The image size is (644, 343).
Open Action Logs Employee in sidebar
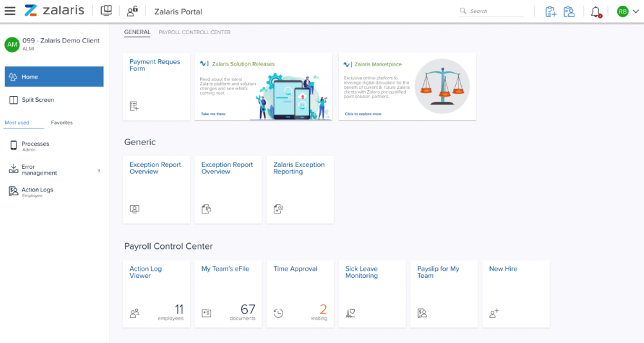[x=54, y=192]
